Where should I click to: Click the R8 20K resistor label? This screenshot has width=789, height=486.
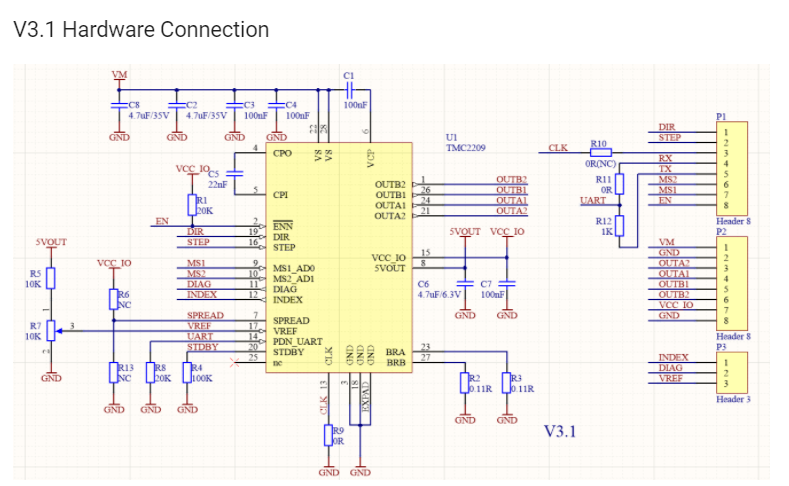[x=163, y=373]
